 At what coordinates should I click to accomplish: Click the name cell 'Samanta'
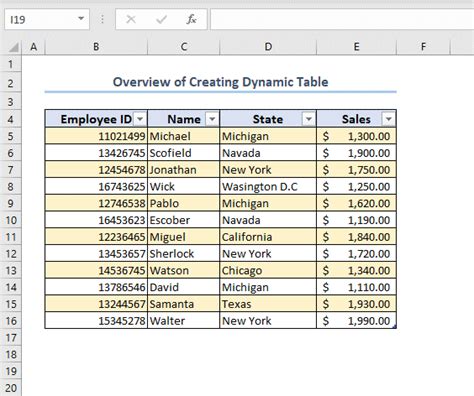coord(184,304)
